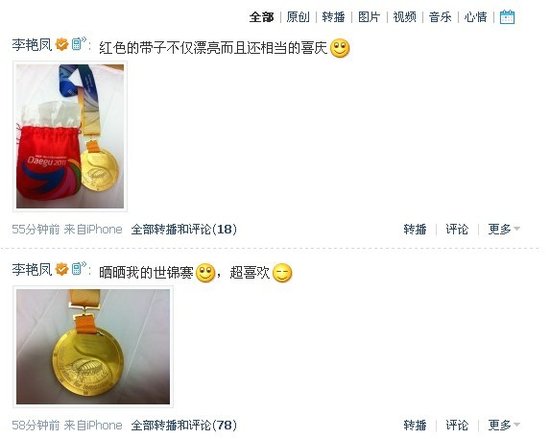The height and width of the screenshot is (439, 550).
Task: Select the 全部 filter tab
Action: (x=261, y=17)
